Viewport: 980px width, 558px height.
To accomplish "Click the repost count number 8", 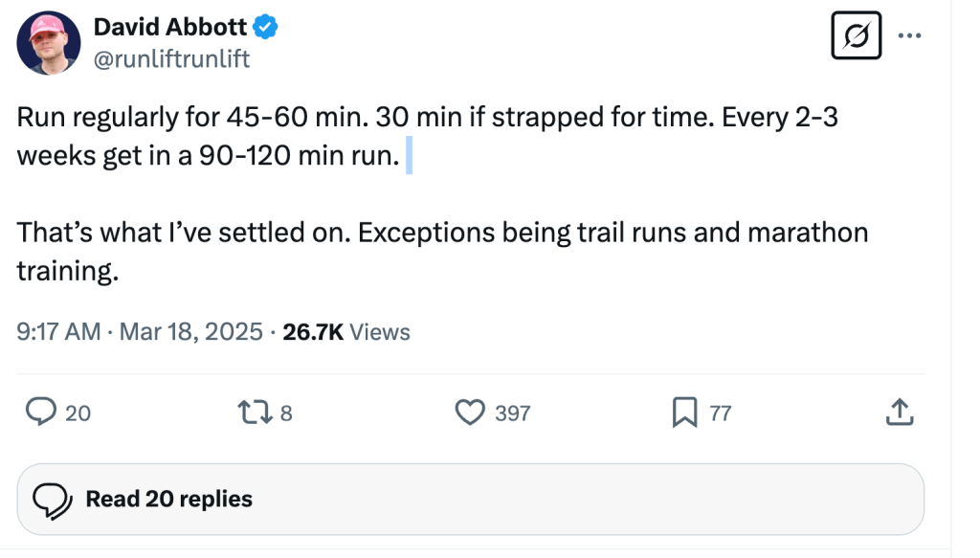I will (x=285, y=413).
